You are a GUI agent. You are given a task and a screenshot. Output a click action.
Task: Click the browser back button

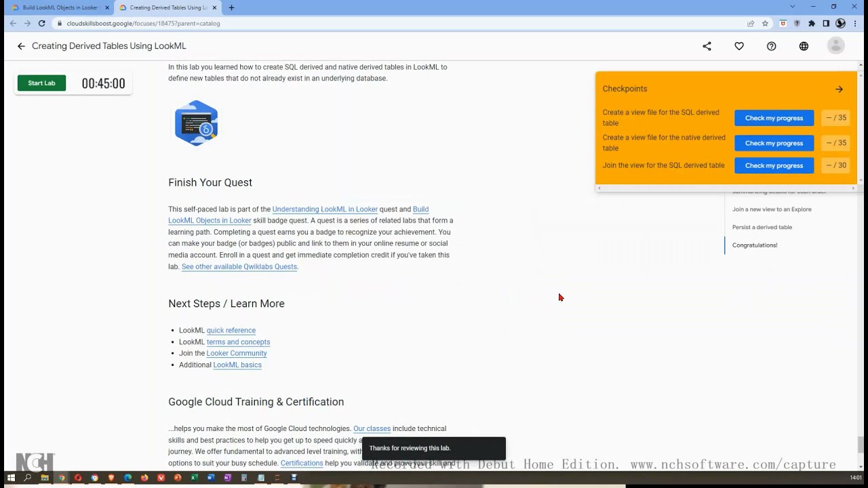[12, 23]
